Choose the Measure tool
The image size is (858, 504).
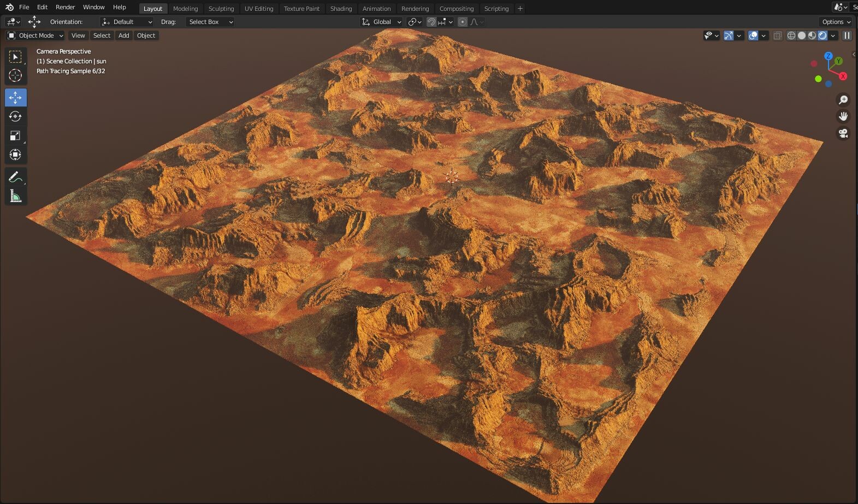coord(15,196)
